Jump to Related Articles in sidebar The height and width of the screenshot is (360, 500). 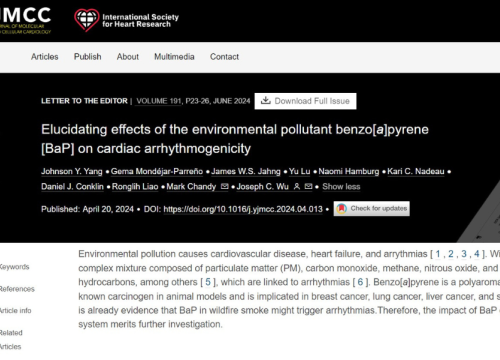pyautogui.click(x=11, y=340)
